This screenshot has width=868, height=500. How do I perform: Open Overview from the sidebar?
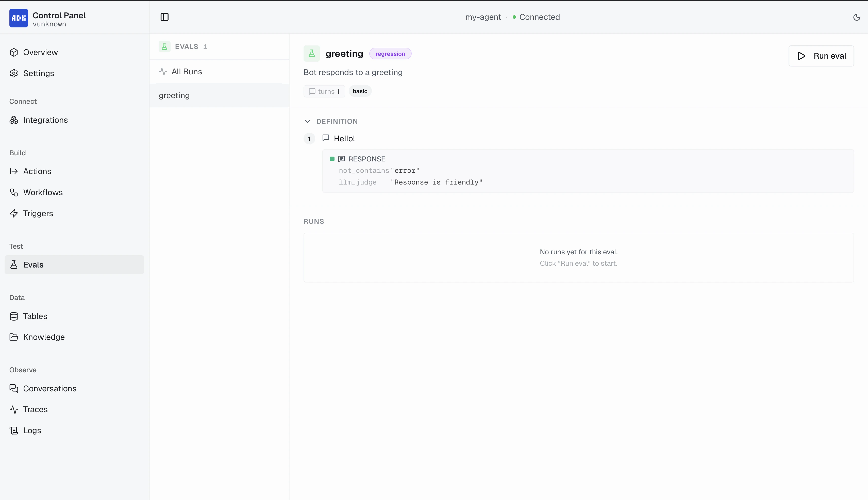(41, 52)
